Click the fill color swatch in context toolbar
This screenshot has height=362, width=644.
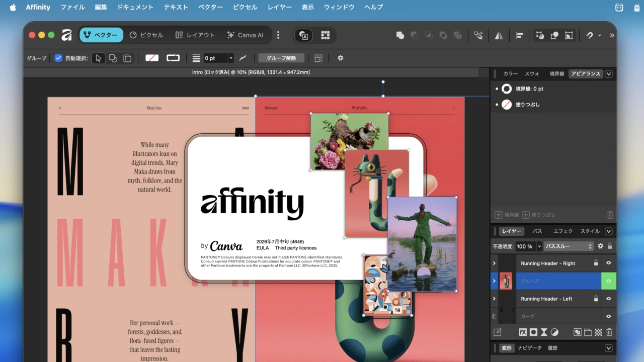coord(152,58)
